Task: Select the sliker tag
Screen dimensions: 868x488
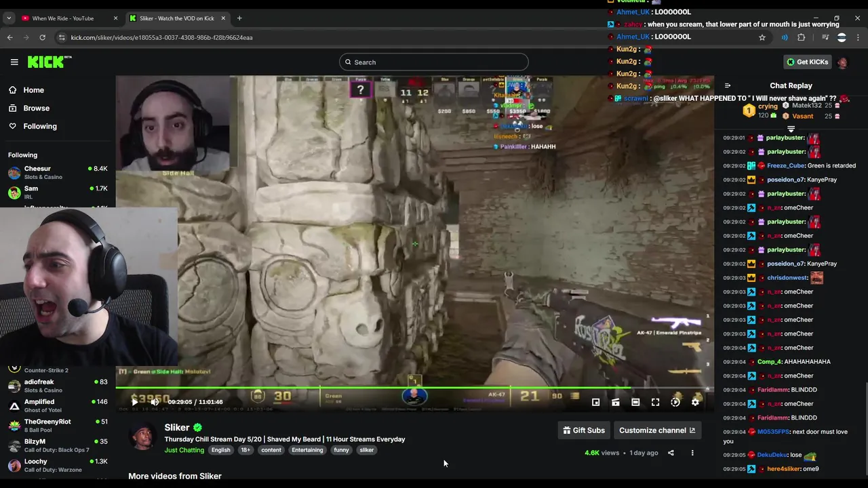Action: (367, 450)
